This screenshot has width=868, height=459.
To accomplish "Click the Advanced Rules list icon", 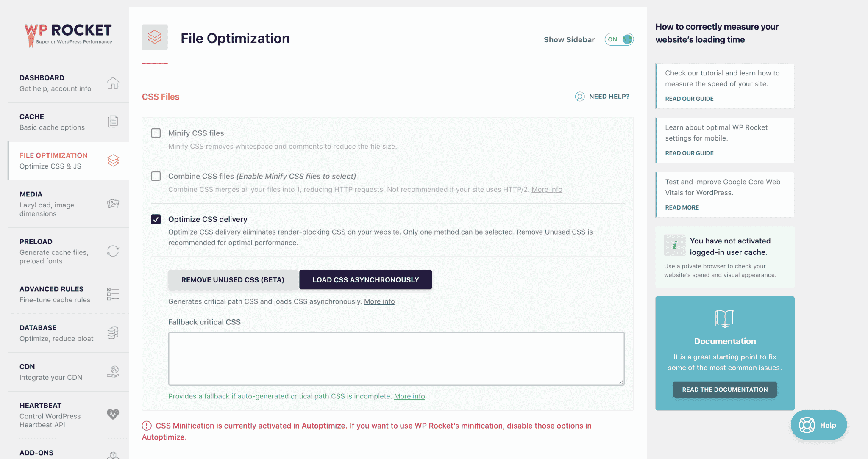I will click(x=113, y=294).
